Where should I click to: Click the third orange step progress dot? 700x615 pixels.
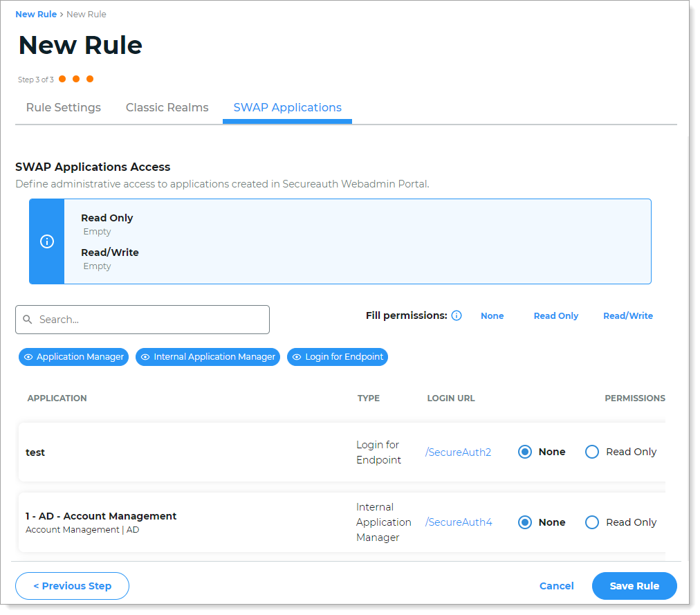pos(90,79)
